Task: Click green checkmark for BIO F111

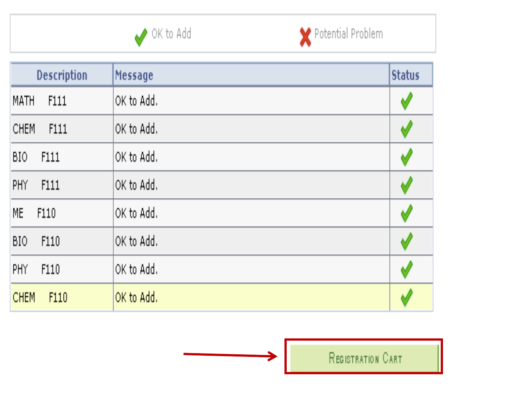Action: coord(407,157)
